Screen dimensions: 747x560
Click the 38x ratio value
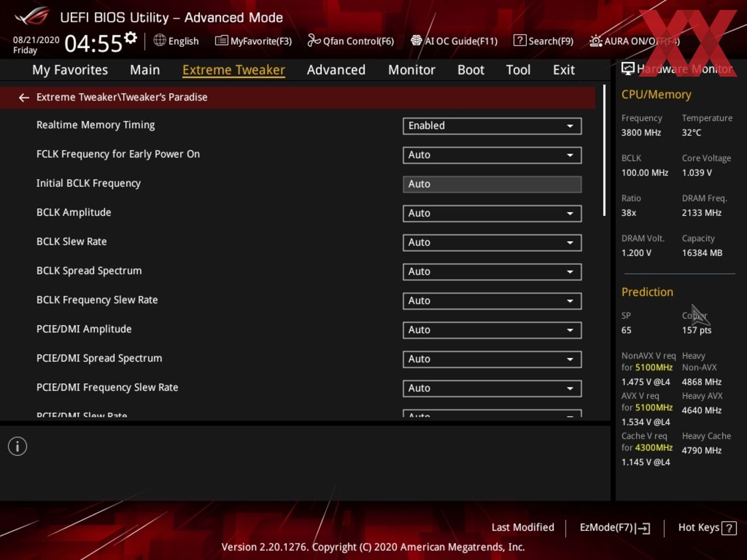(x=628, y=212)
